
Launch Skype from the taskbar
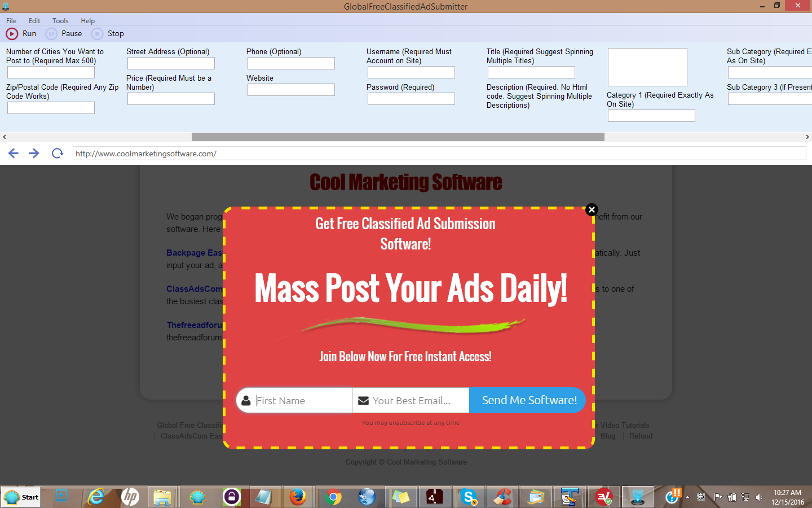(x=468, y=497)
